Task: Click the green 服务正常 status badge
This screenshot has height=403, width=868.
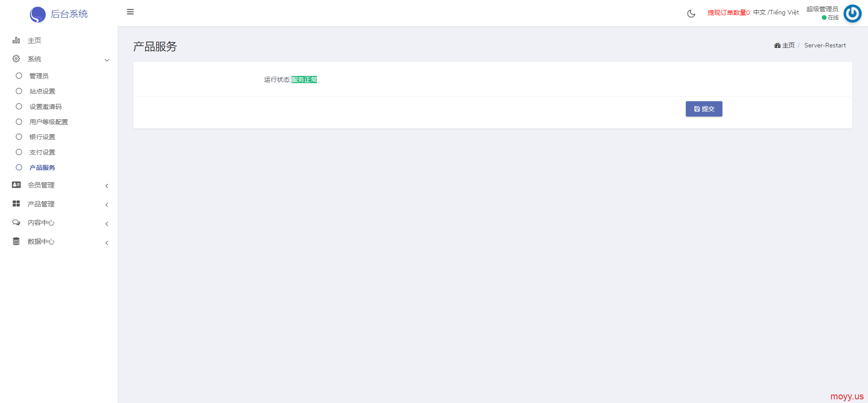Action: click(x=304, y=80)
